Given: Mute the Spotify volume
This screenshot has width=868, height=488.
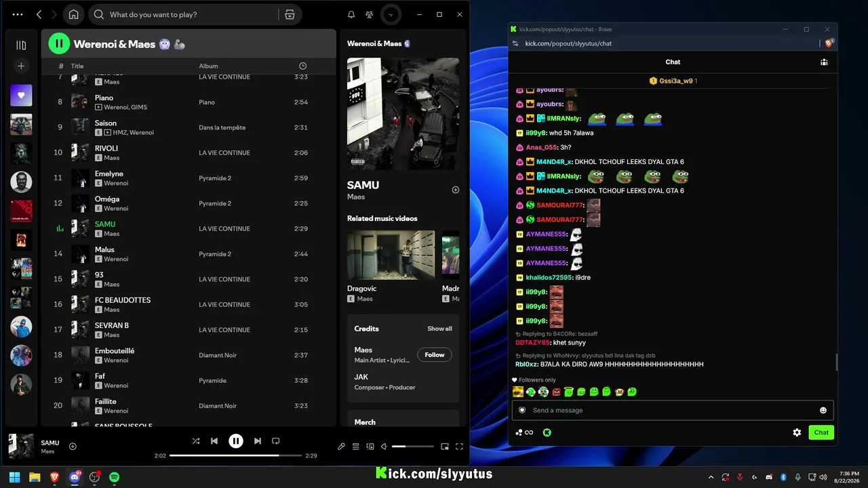Looking at the screenshot, I should coord(384,447).
